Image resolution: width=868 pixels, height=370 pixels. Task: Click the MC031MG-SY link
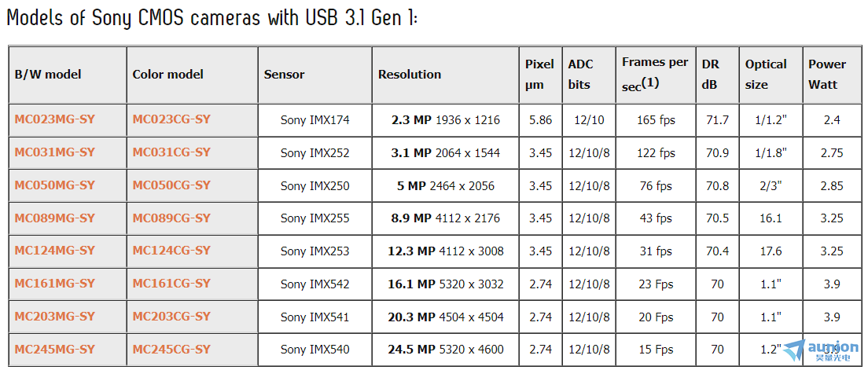(x=55, y=152)
